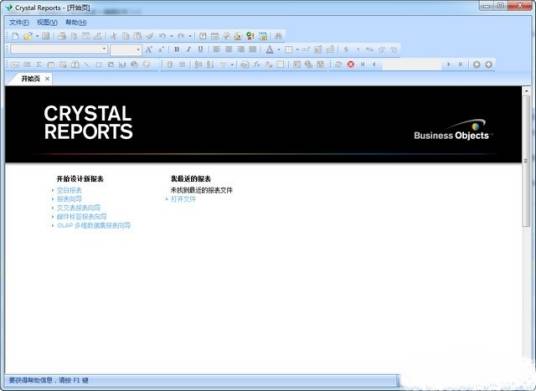Toggle Align Right
This screenshot has height=391, width=536.
pos(241,50)
